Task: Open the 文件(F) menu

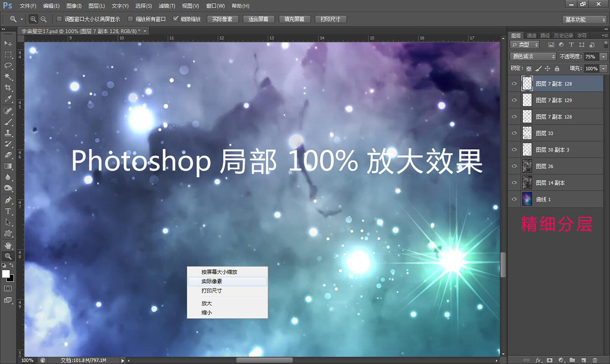Action: coord(28,6)
